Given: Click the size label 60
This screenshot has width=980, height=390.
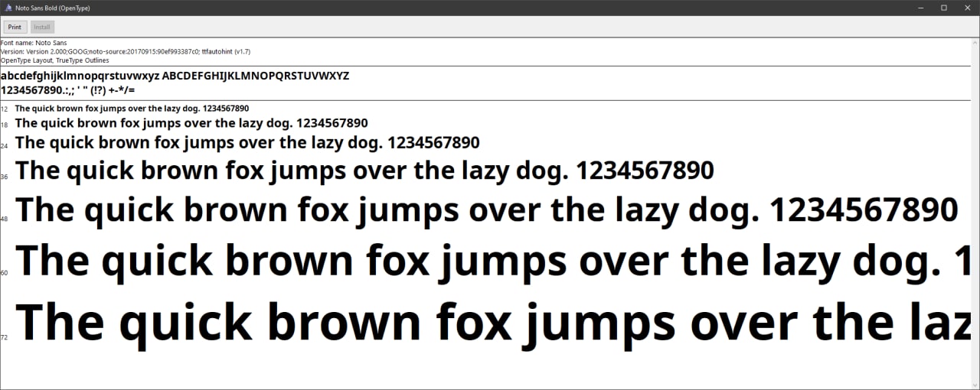Looking at the screenshot, I should point(5,272).
